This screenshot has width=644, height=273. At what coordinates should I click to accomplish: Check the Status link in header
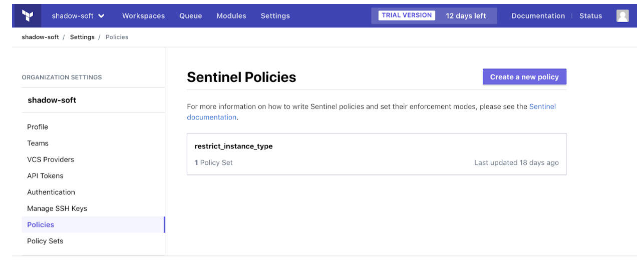[x=590, y=16]
